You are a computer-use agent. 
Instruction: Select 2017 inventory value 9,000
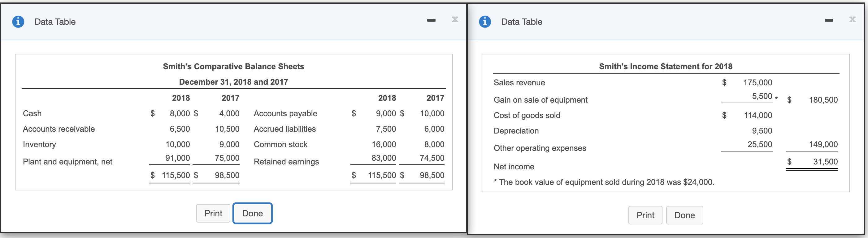click(229, 144)
